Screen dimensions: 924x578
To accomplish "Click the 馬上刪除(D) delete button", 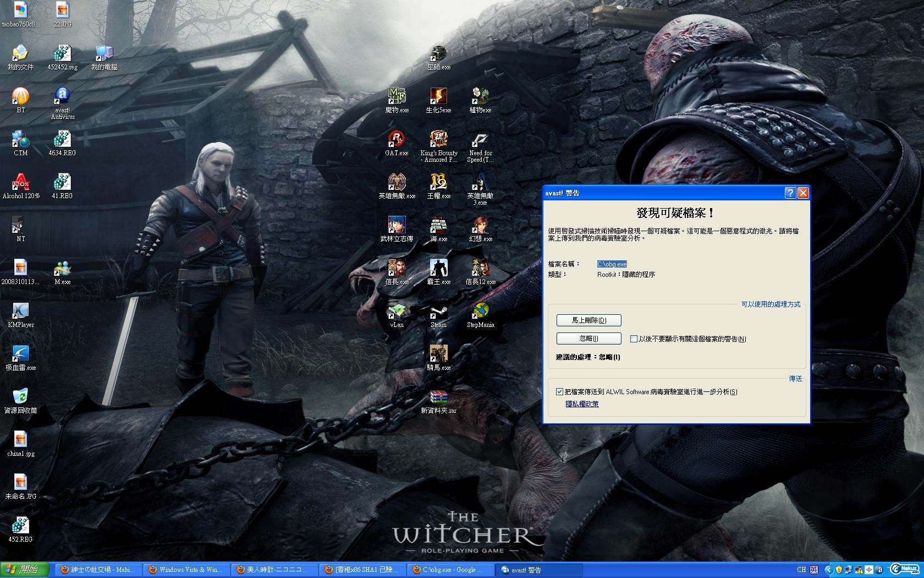I will pos(588,320).
